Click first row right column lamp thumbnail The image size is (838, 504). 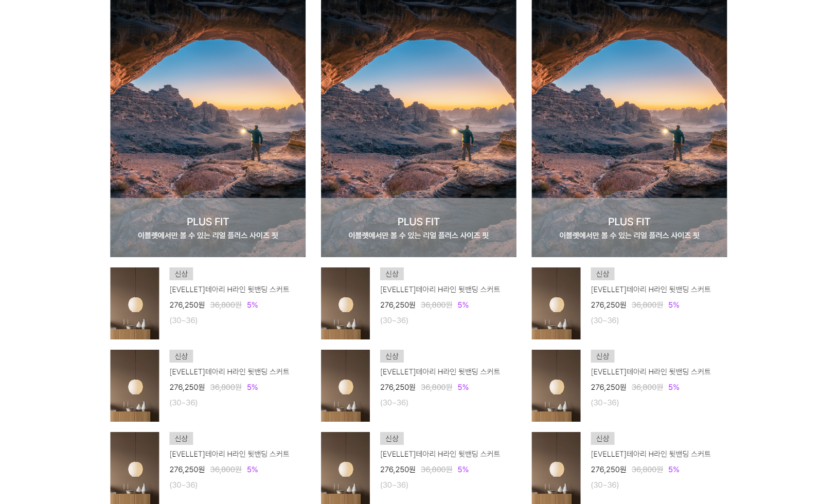coord(556,303)
